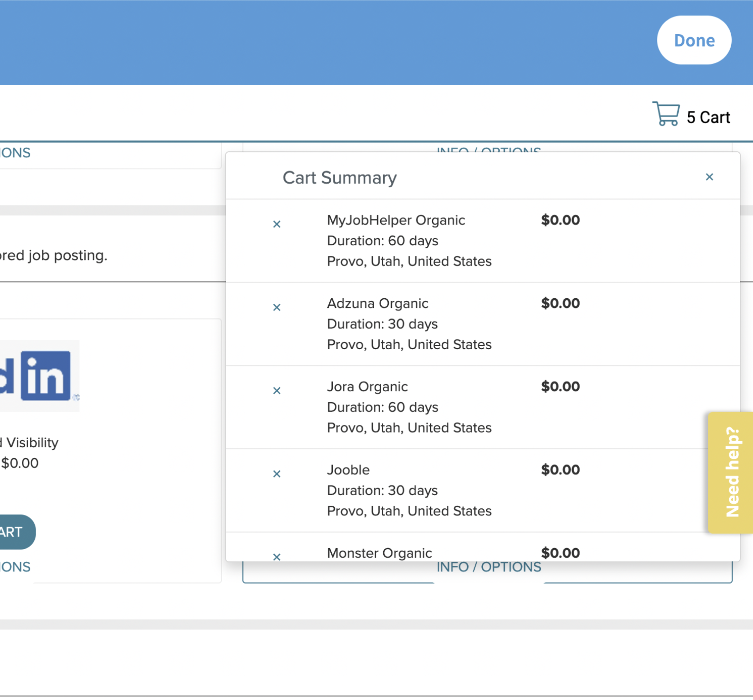Open the options link under the LinkedIn card
Viewport: 753px width, 700px height.
[15, 567]
